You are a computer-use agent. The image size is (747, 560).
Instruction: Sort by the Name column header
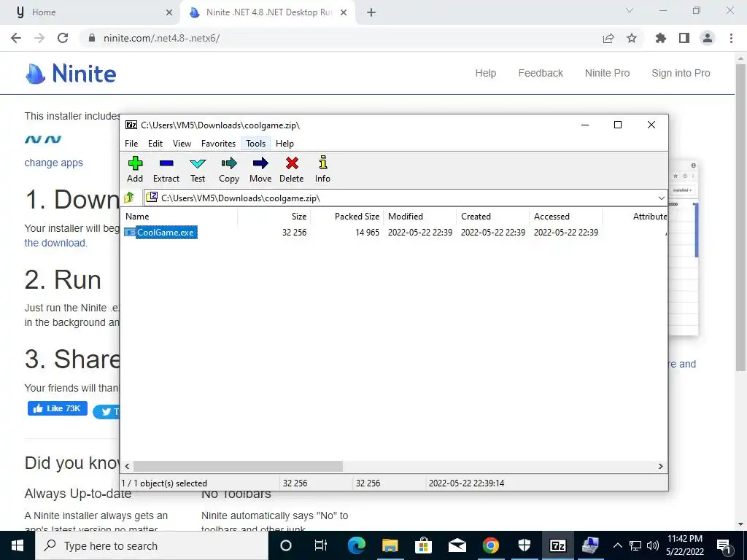click(181, 216)
